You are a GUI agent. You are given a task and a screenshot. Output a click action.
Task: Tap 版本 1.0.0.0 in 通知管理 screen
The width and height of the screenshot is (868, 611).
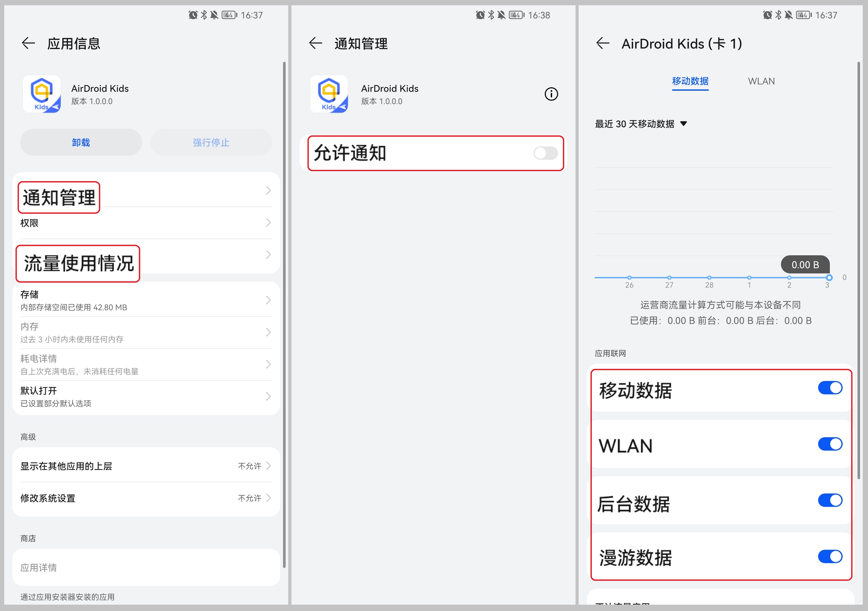coord(381,101)
